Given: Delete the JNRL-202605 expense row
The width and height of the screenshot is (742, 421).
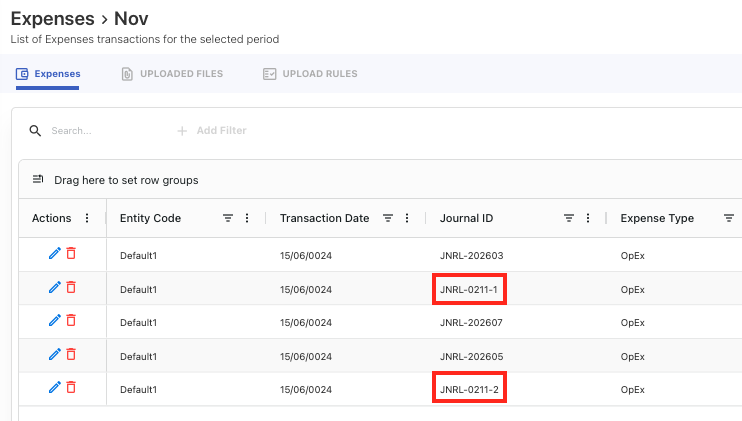Looking at the screenshot, I should point(71,355).
